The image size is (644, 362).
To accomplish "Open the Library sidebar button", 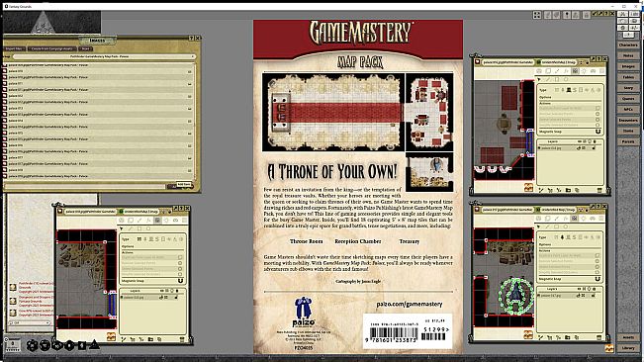I will pyautogui.click(x=628, y=347).
